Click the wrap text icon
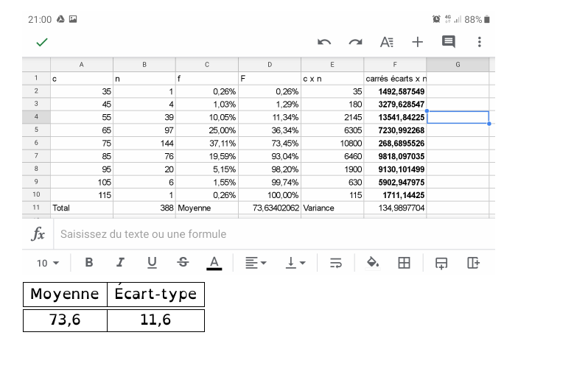Image resolution: width=588 pixels, height=377 pixels. (x=336, y=263)
